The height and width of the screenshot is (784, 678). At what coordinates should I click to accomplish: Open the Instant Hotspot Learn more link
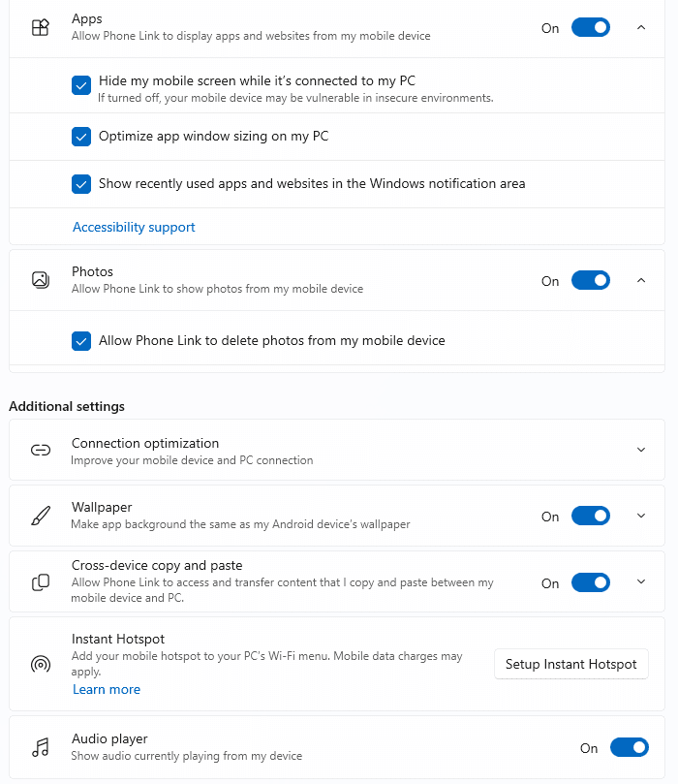click(107, 689)
